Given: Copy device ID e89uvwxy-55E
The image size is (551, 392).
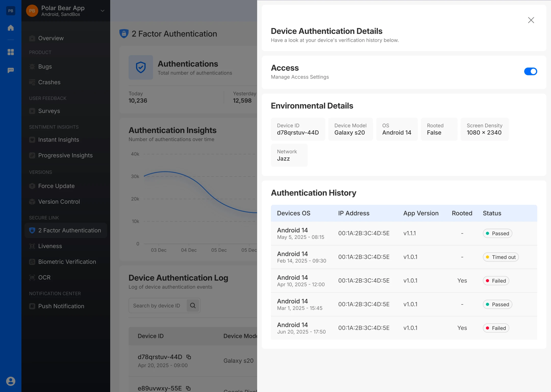Looking at the screenshot, I should click(188, 388).
